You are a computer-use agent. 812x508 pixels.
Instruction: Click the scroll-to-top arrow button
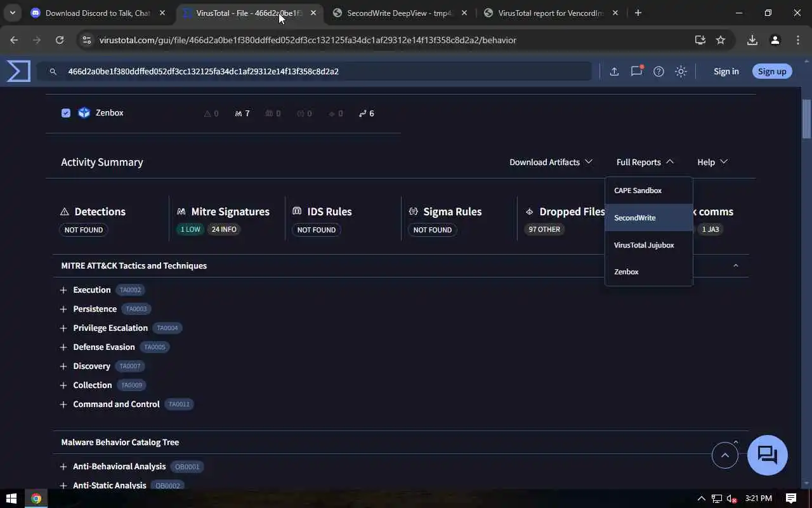(x=725, y=455)
